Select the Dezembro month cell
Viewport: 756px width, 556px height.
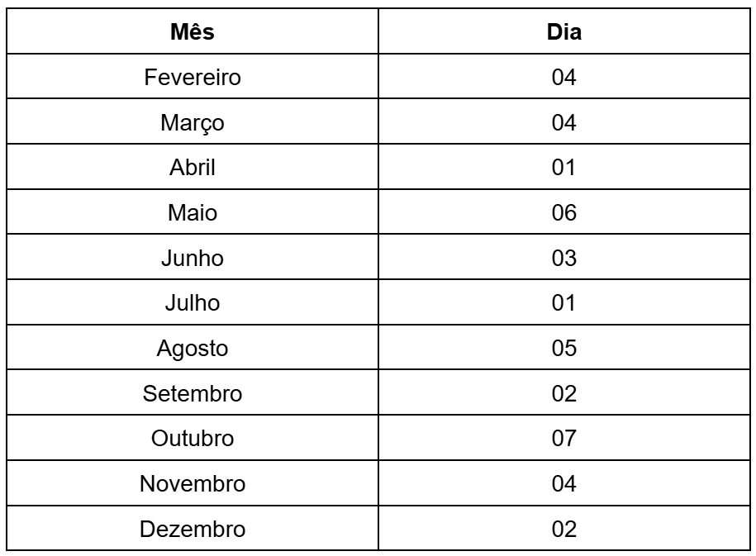point(193,529)
